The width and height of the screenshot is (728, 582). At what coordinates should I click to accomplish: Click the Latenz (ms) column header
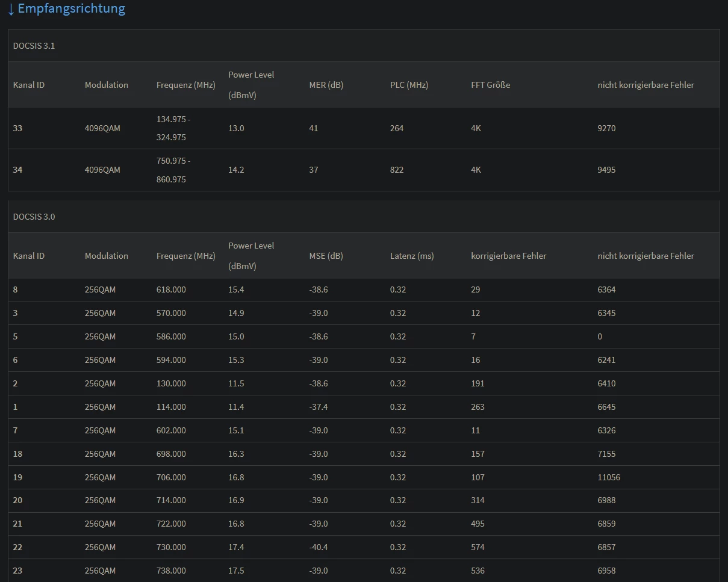[412, 256]
